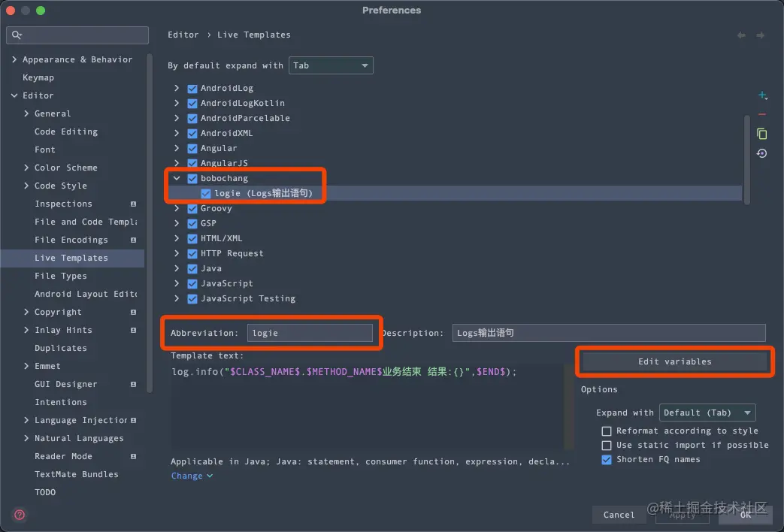The height and width of the screenshot is (532, 784).
Task: Click Editor in the breadcrumb path
Action: point(183,35)
